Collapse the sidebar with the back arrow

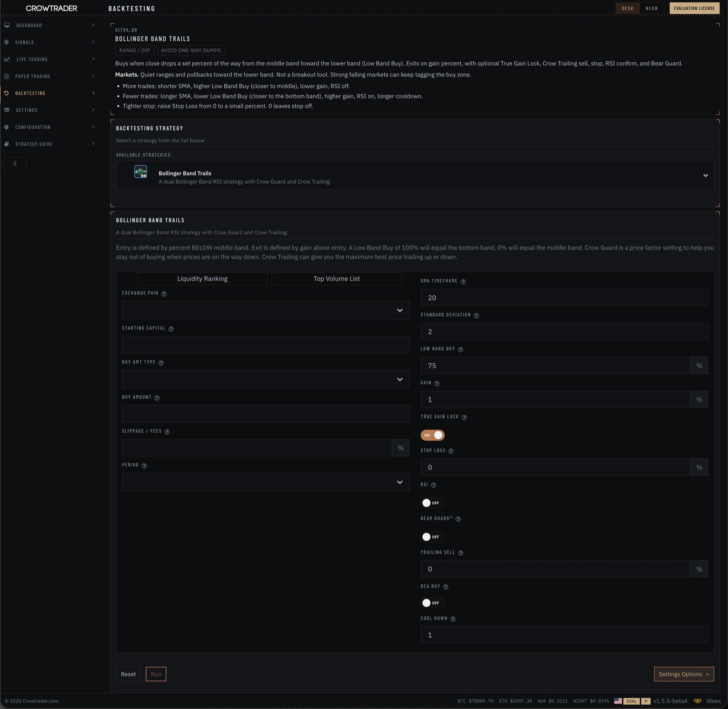point(15,164)
